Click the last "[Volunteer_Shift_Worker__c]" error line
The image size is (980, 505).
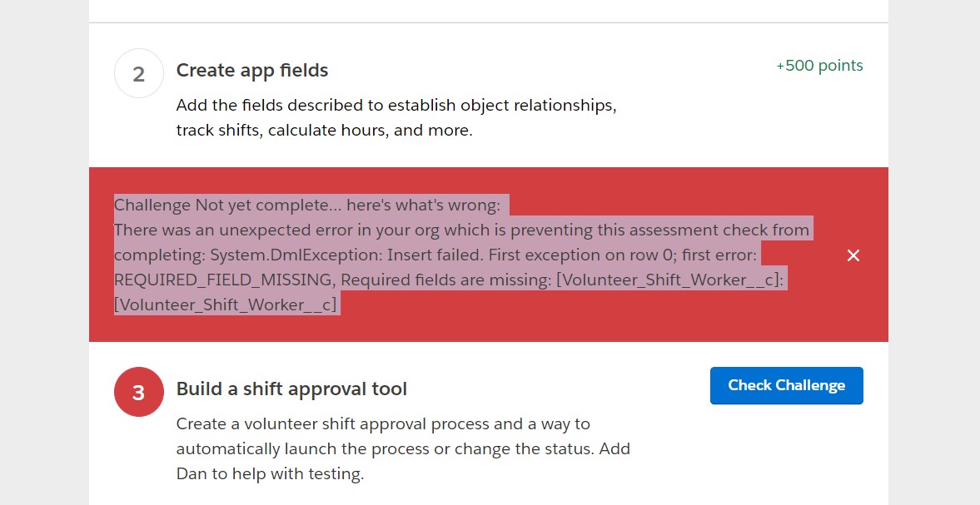point(226,304)
